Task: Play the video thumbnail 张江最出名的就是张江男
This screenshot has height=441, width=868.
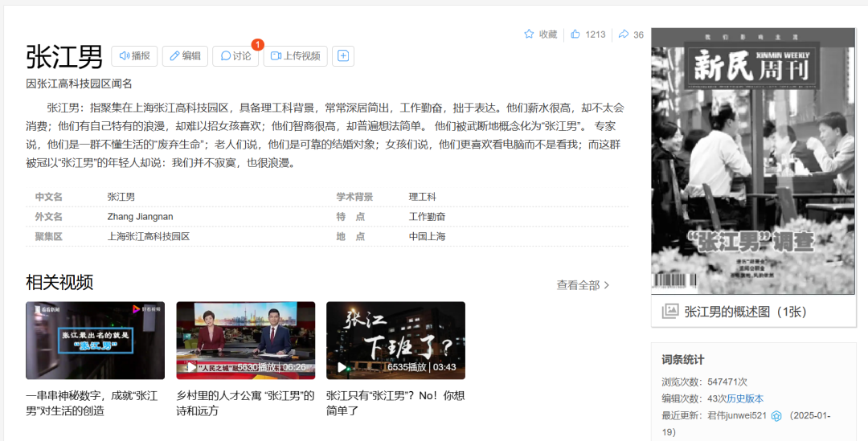Action: click(x=95, y=341)
